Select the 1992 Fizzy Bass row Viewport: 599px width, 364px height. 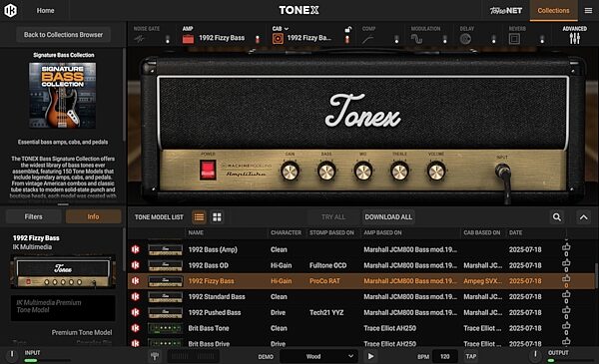click(x=361, y=281)
